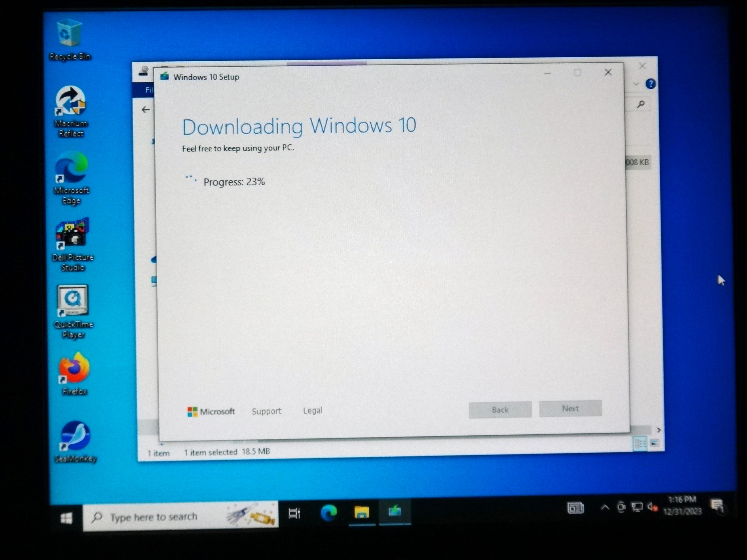The height and width of the screenshot is (560, 747).
Task: Show hidden system tray icons
Action: [x=605, y=507]
